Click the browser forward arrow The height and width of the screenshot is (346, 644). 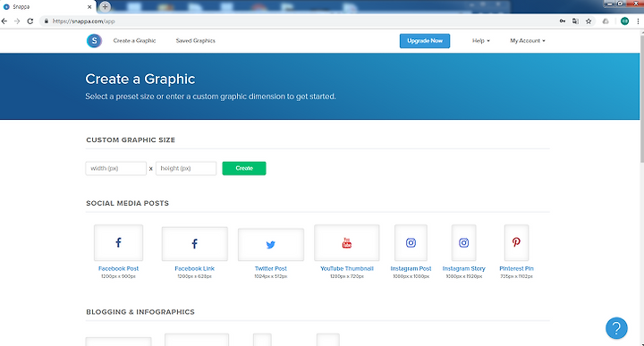click(x=17, y=21)
